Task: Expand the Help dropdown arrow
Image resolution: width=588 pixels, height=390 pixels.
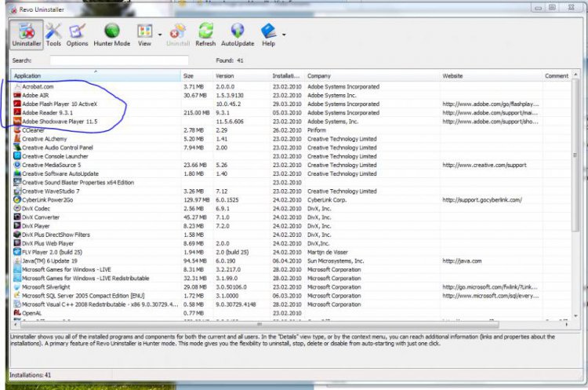Action: [284, 35]
